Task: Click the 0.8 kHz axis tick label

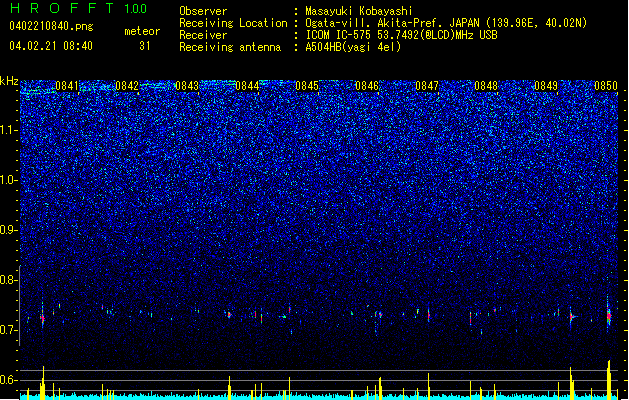Action: pos(9,280)
